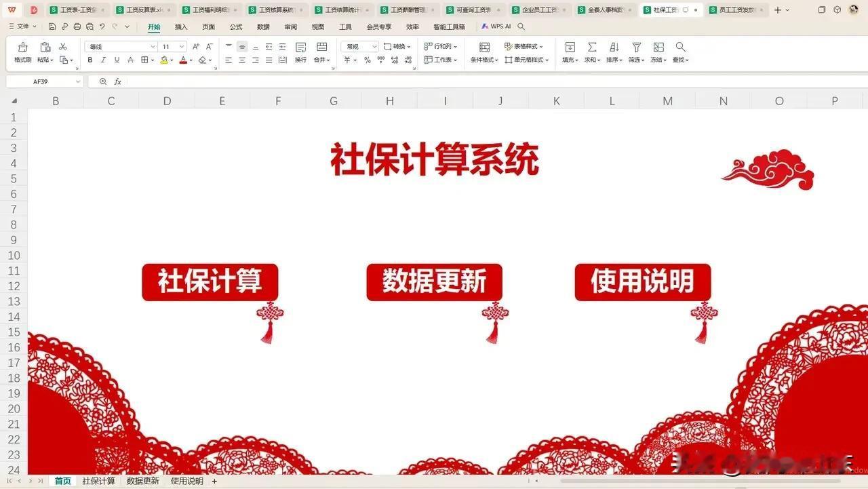Click the Fill (填充) icon

(x=570, y=47)
